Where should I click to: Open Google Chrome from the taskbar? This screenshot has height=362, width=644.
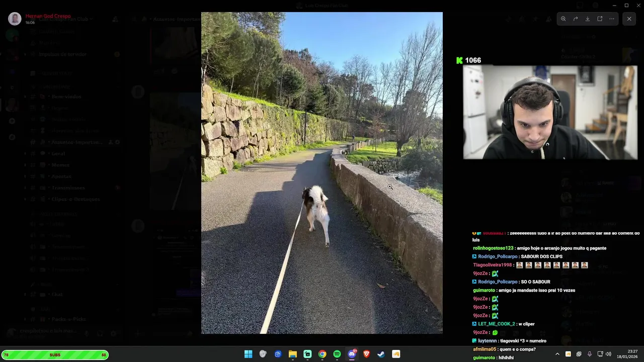pos(322,354)
